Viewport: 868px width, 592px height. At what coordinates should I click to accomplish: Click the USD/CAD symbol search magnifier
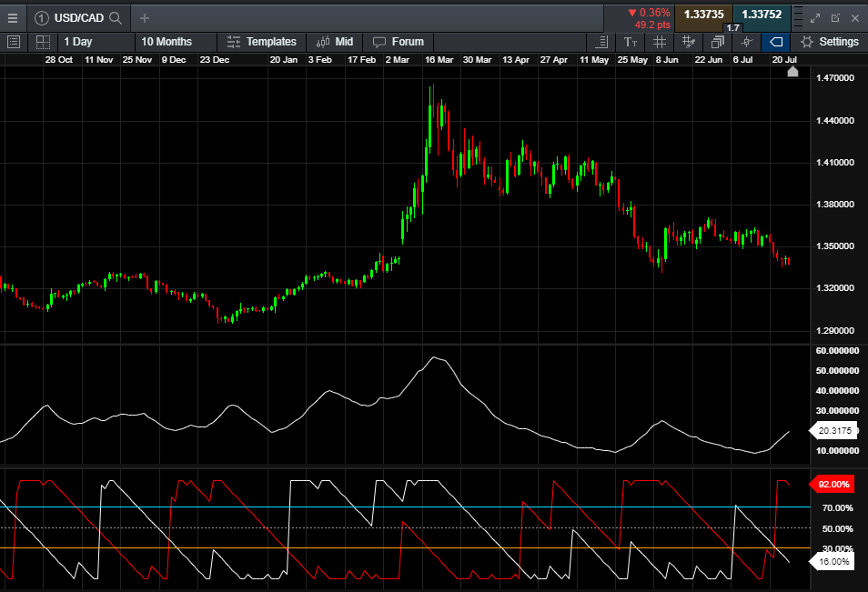coord(116,18)
